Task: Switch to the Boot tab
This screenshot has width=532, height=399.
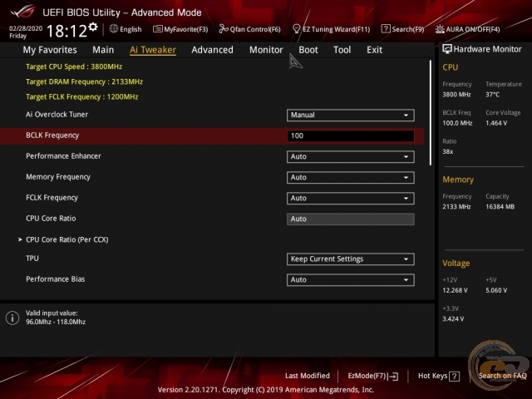Action: click(308, 50)
